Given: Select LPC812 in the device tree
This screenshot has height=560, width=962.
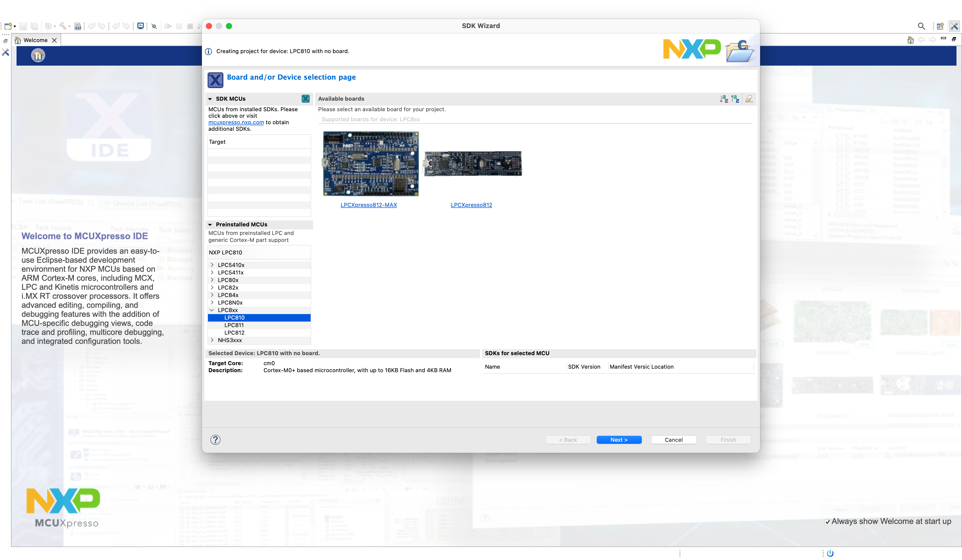Looking at the screenshot, I should [x=234, y=333].
